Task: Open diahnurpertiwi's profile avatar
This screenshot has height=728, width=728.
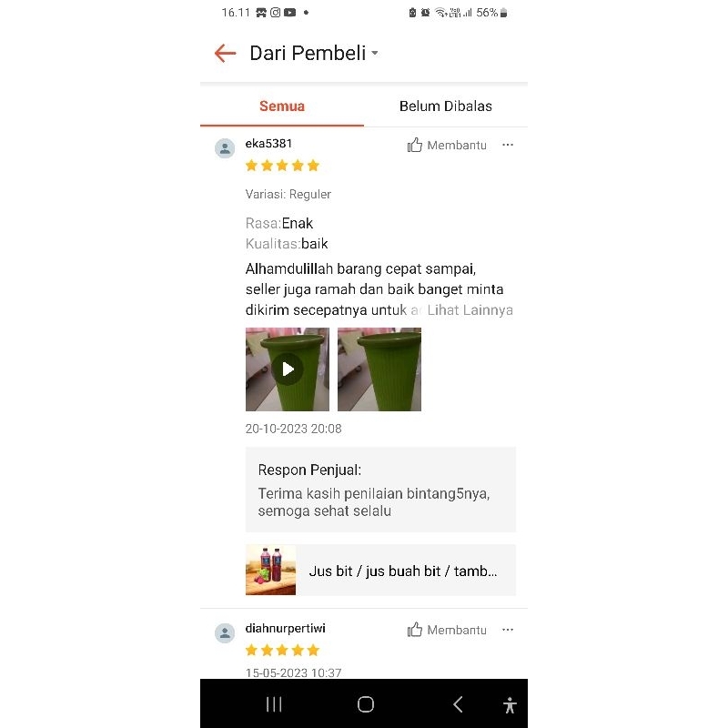Action: [225, 633]
